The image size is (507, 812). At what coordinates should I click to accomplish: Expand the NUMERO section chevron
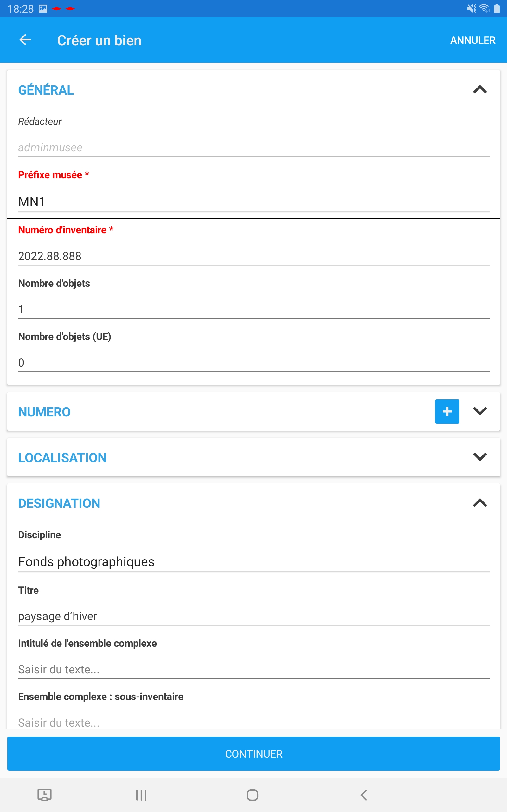[480, 411]
